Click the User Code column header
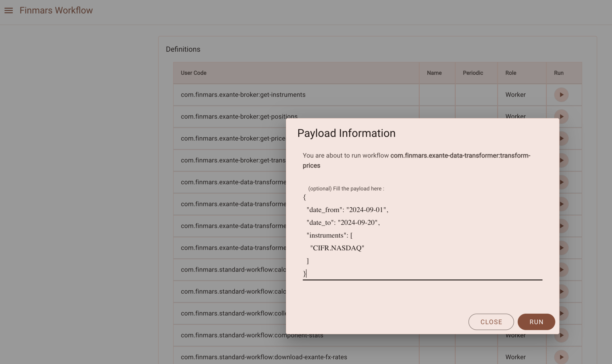 193,73
